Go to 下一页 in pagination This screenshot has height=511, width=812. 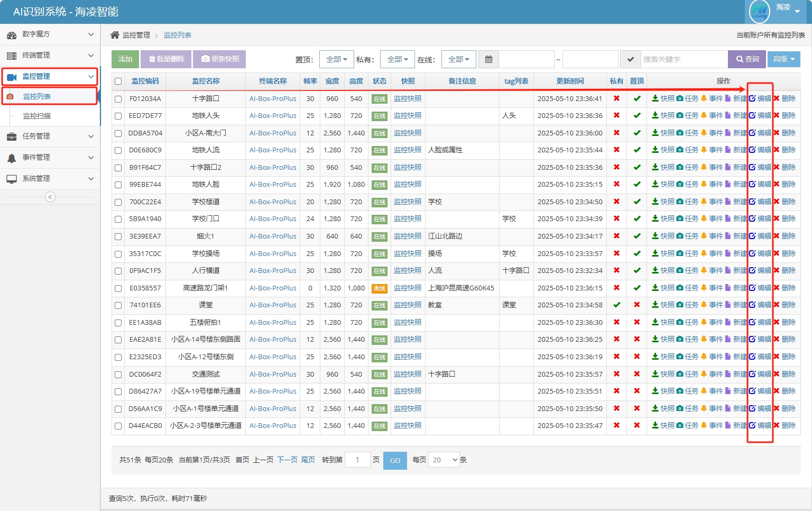[288, 460]
